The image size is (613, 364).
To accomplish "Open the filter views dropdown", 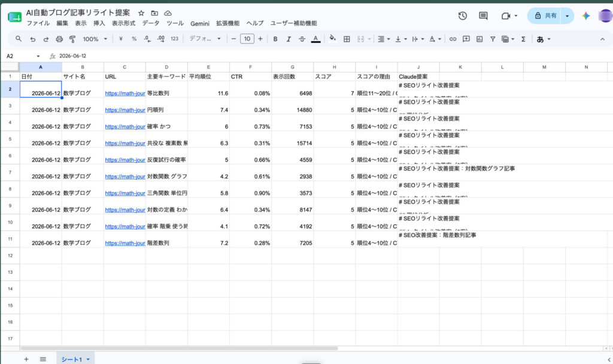I will point(508,39).
